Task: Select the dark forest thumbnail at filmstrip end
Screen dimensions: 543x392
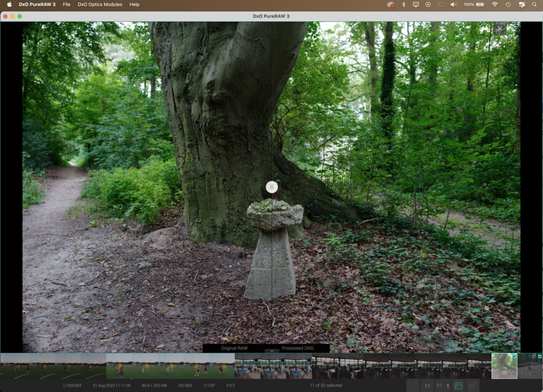Action: tap(530, 366)
